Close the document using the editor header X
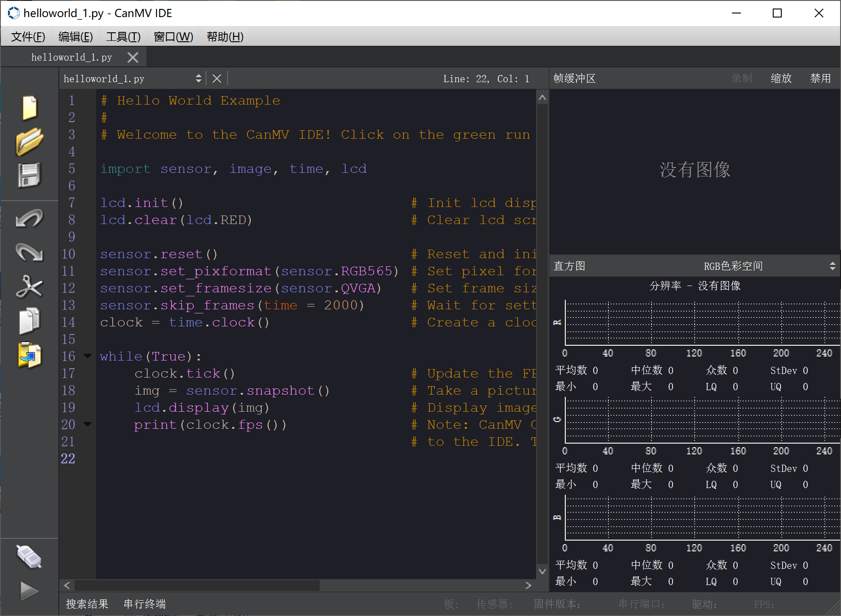The width and height of the screenshot is (841, 616). click(217, 79)
